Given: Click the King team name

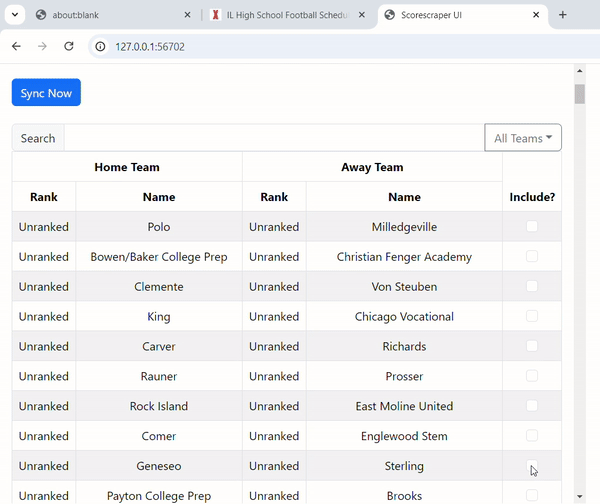Looking at the screenshot, I should click(x=159, y=316).
